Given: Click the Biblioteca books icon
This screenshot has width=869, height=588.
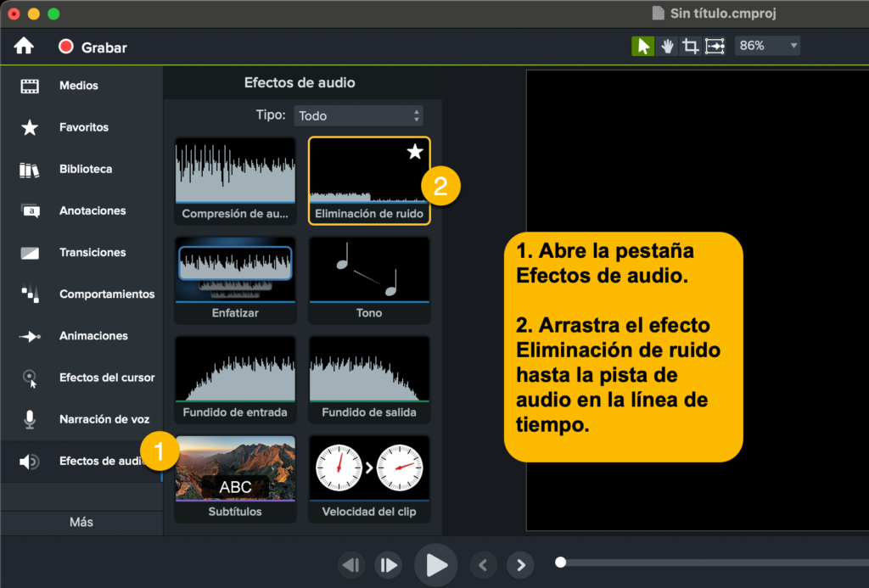Looking at the screenshot, I should (30, 170).
